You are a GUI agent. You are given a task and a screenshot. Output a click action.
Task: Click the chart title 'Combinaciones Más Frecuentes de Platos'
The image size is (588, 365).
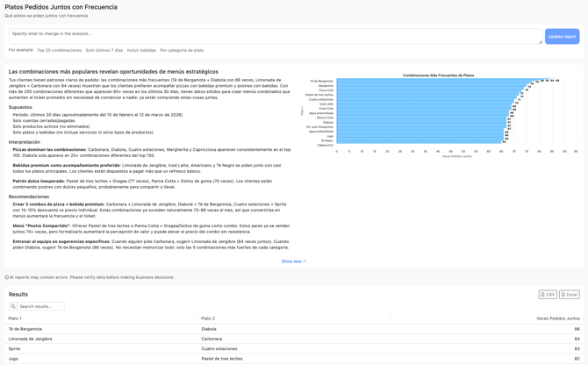[438, 75]
